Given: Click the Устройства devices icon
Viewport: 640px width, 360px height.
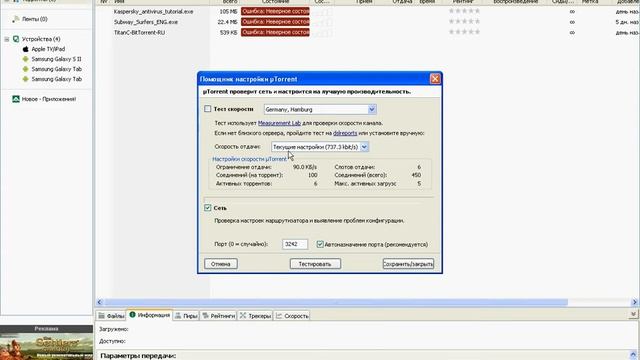Looking at the screenshot, I should [16, 39].
